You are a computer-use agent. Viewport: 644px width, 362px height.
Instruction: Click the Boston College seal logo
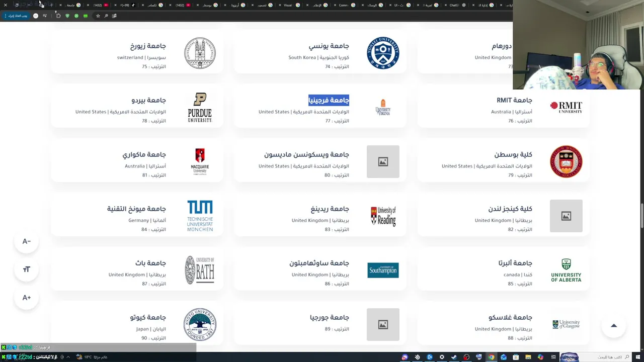pos(566,161)
